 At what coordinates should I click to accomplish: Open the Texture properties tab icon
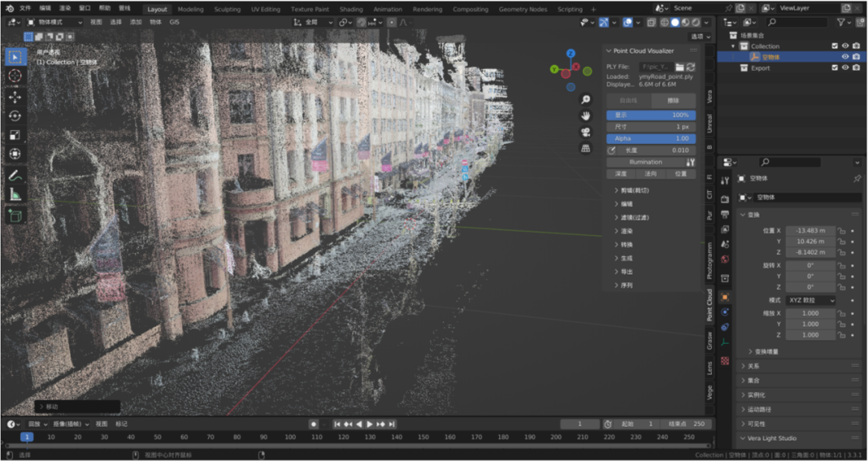(725, 361)
